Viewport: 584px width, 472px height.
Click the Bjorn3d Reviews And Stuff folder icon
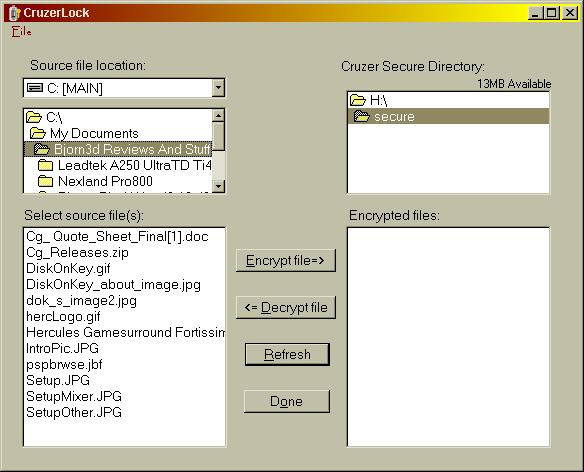pos(42,149)
